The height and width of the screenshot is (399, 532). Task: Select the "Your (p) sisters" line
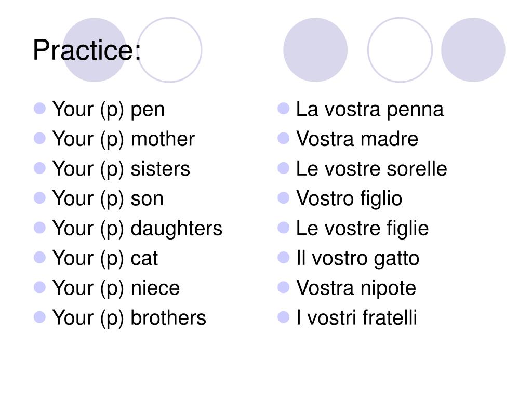121,169
